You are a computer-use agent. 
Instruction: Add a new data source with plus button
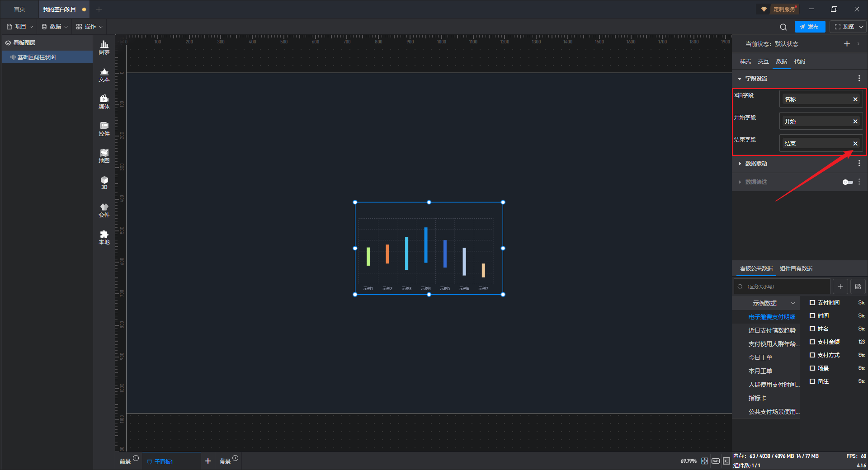(840, 287)
